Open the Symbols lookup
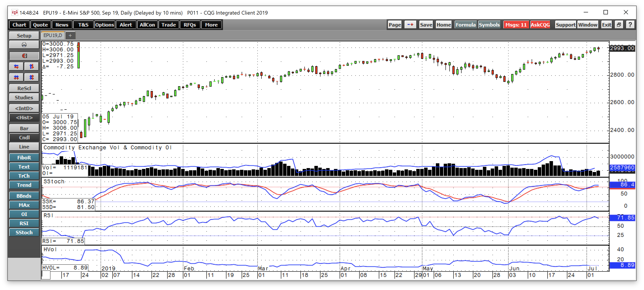 coord(489,25)
